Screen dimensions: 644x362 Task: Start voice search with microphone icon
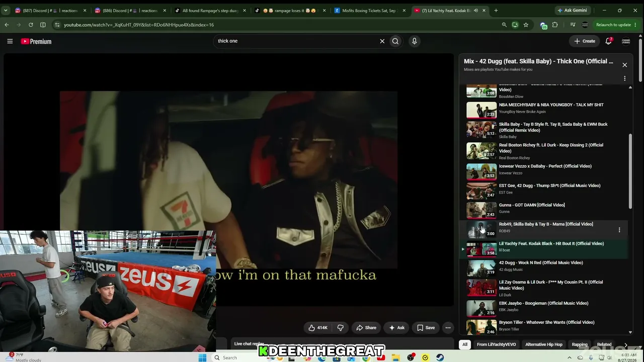click(x=415, y=41)
